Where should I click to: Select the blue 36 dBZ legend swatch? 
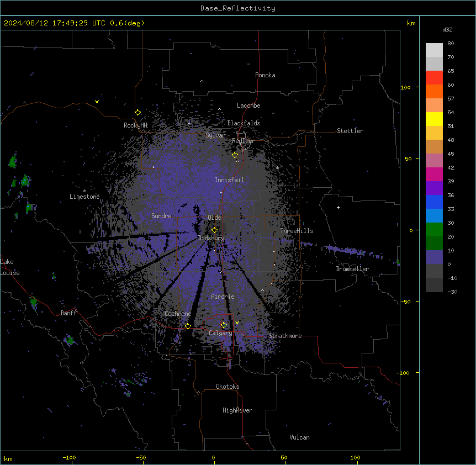(434, 202)
